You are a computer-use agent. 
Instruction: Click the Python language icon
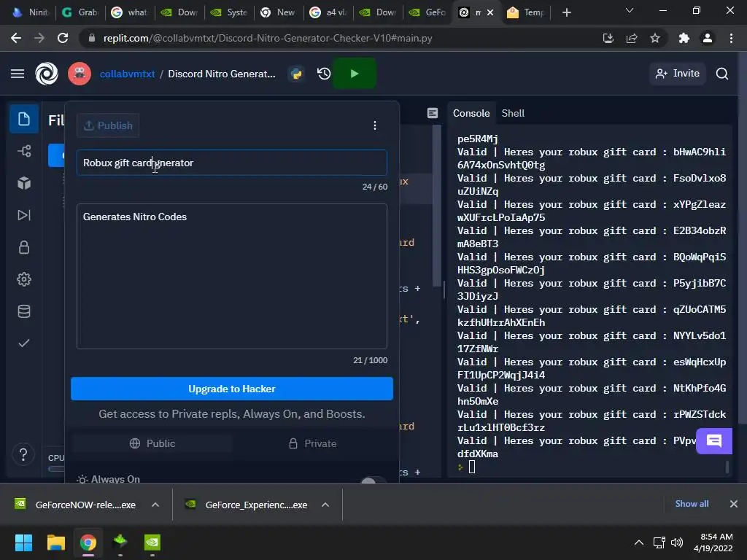pos(296,74)
